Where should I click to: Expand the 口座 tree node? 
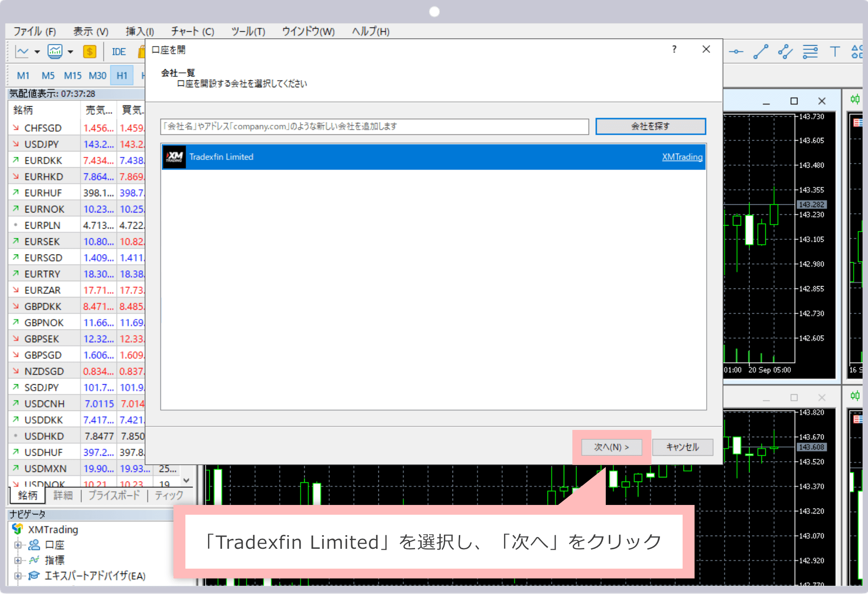pos(18,545)
